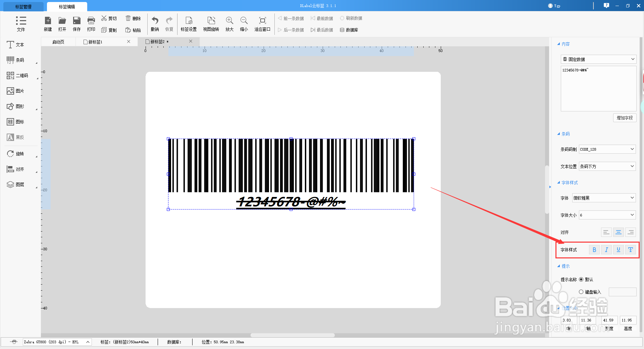Redo action with 恢复

click(x=169, y=24)
